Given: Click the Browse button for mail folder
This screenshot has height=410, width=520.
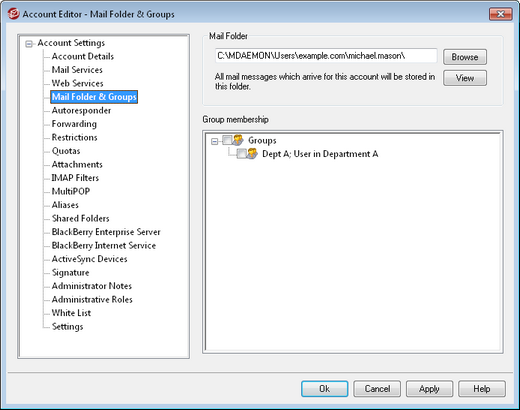Looking at the screenshot, I should tap(465, 57).
